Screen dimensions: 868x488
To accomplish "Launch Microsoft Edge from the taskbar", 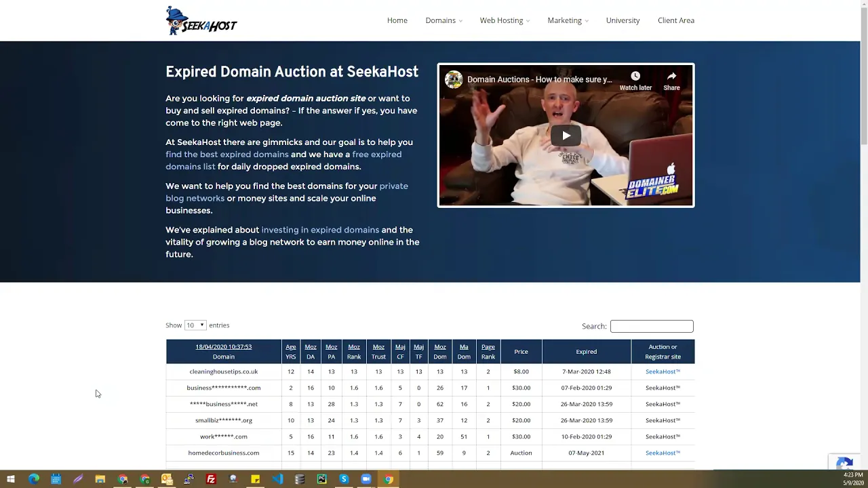I will point(33,479).
